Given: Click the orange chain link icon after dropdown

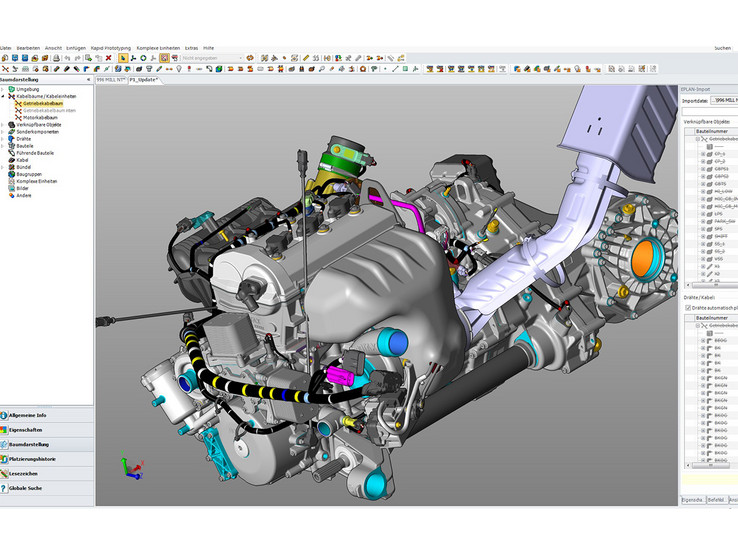Looking at the screenshot, I should 250,58.
